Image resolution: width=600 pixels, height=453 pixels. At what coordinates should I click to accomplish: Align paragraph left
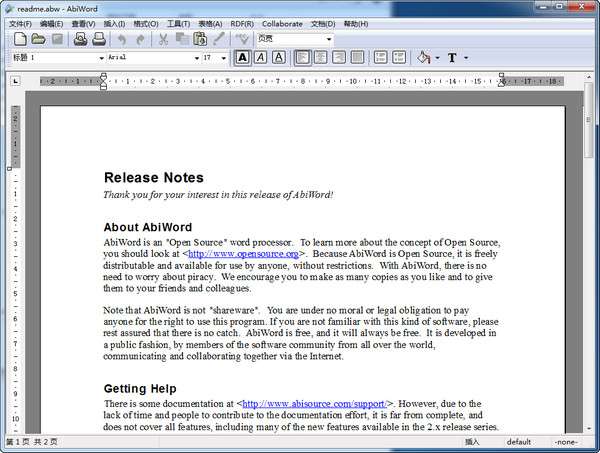tap(302, 58)
